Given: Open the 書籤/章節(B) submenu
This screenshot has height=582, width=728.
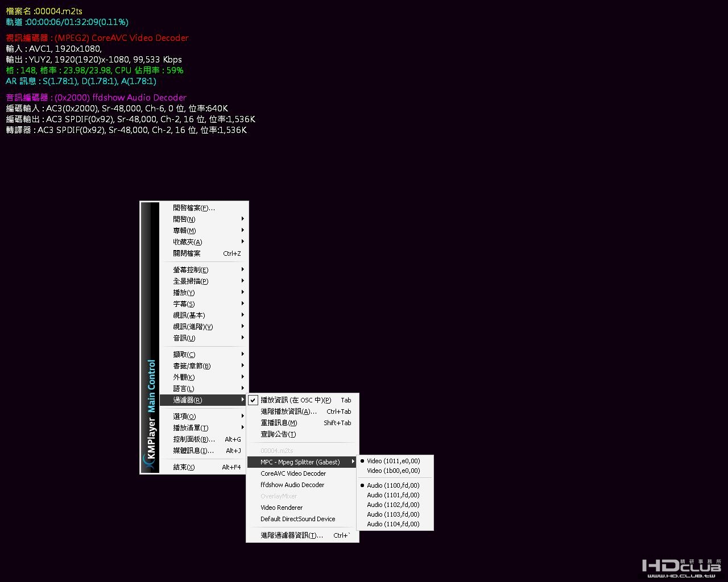Looking at the screenshot, I should [204, 366].
